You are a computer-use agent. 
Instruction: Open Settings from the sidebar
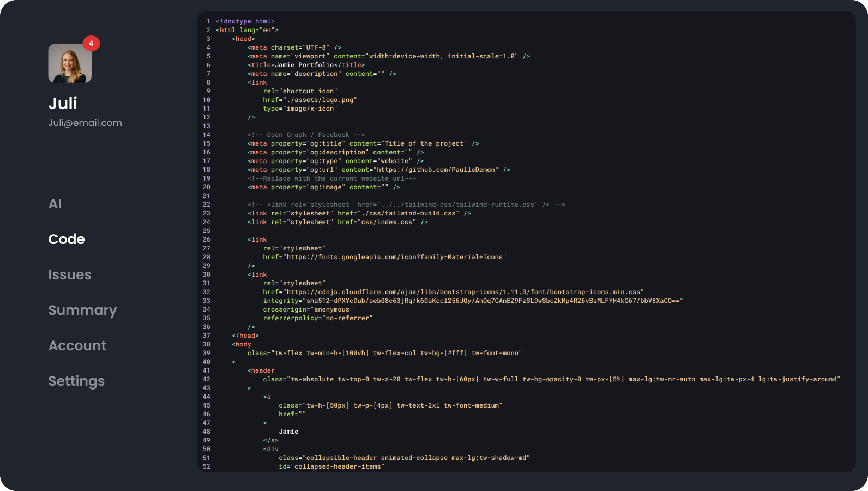tap(76, 381)
